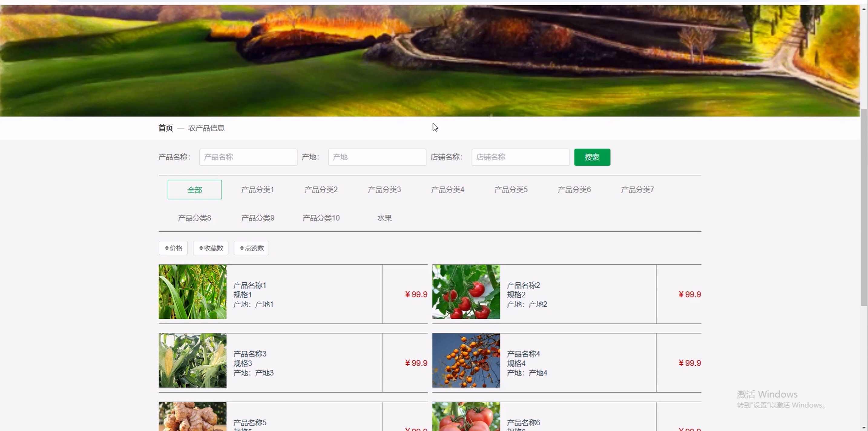Sort products by 收藏数 favorites
This screenshot has height=431, width=868.
tap(211, 248)
